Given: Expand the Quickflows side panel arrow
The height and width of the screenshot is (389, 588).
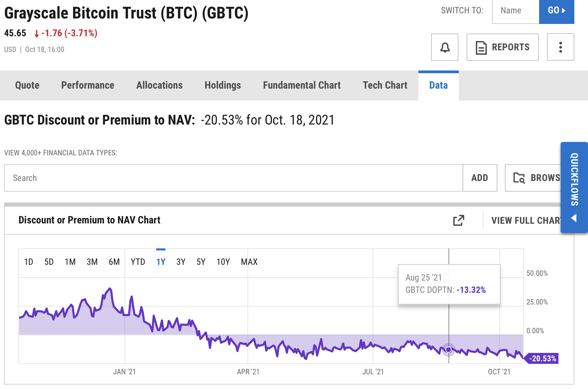Looking at the screenshot, I should pyautogui.click(x=574, y=218).
